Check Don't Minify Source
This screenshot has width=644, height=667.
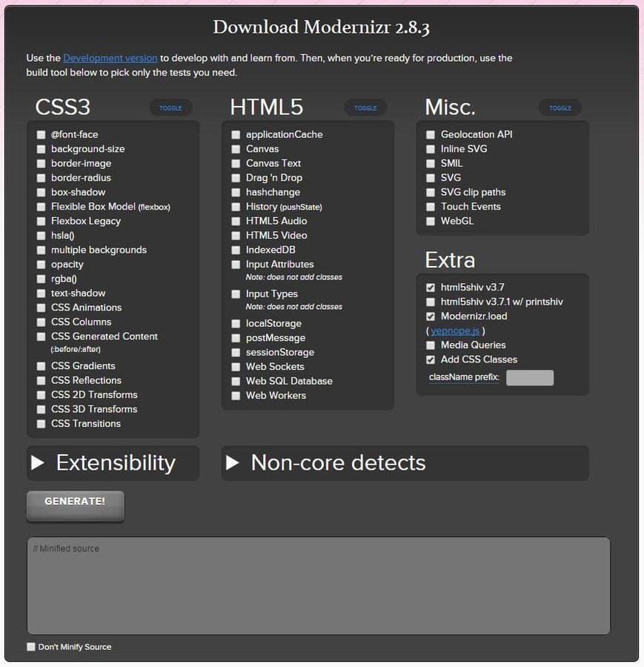(x=31, y=647)
